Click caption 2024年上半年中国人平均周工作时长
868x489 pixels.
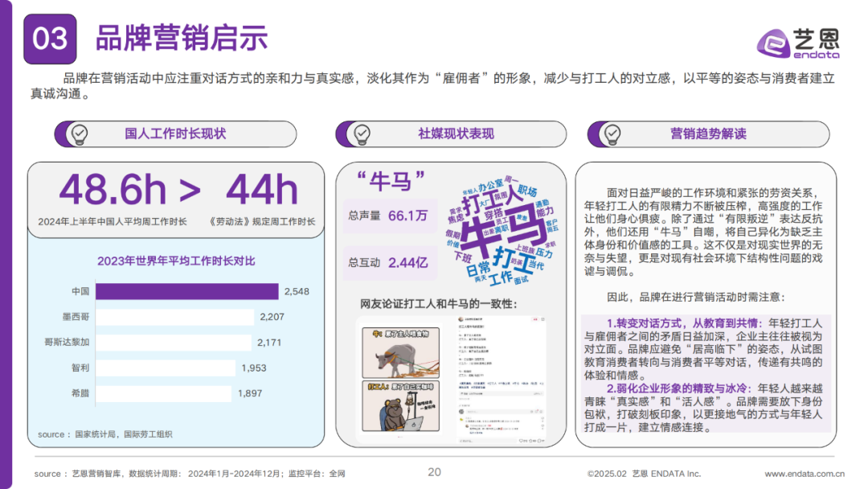tap(113, 221)
